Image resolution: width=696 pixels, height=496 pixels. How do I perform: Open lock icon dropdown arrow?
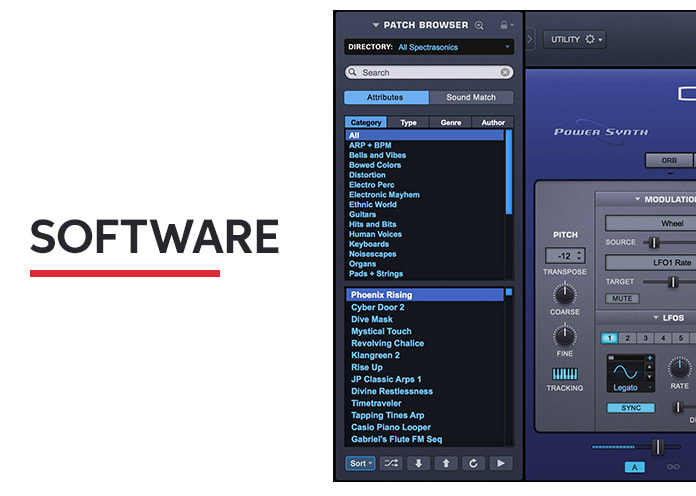coord(512,25)
